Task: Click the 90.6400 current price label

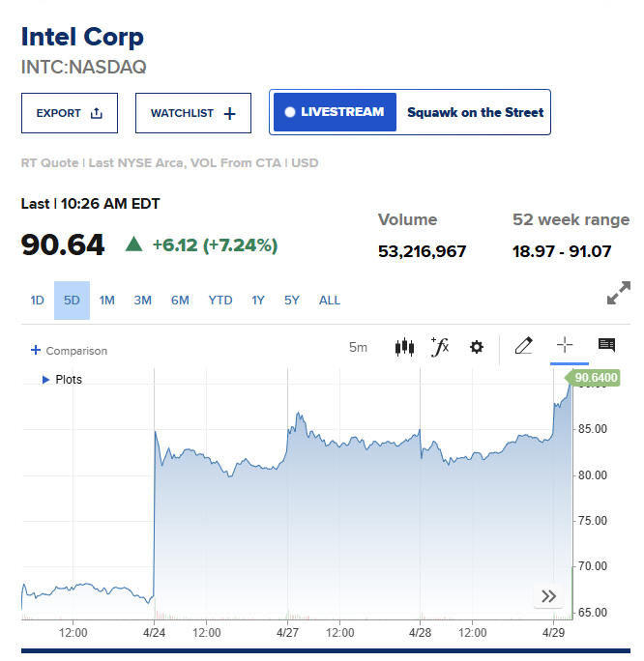Action: (596, 377)
